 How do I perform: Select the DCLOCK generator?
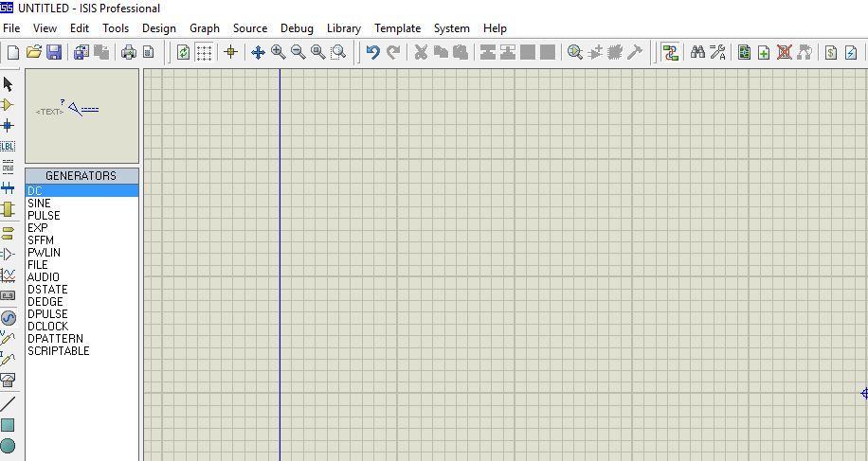tap(81, 327)
